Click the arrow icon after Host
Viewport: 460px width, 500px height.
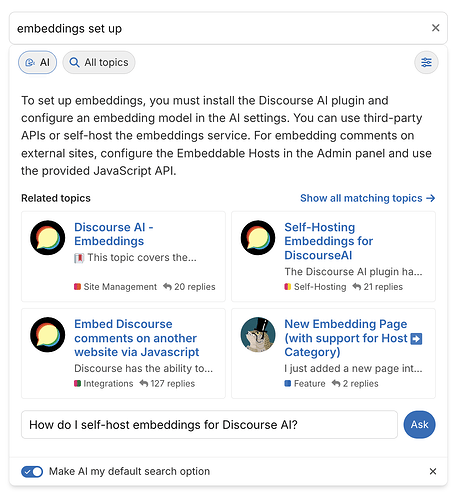416,339
